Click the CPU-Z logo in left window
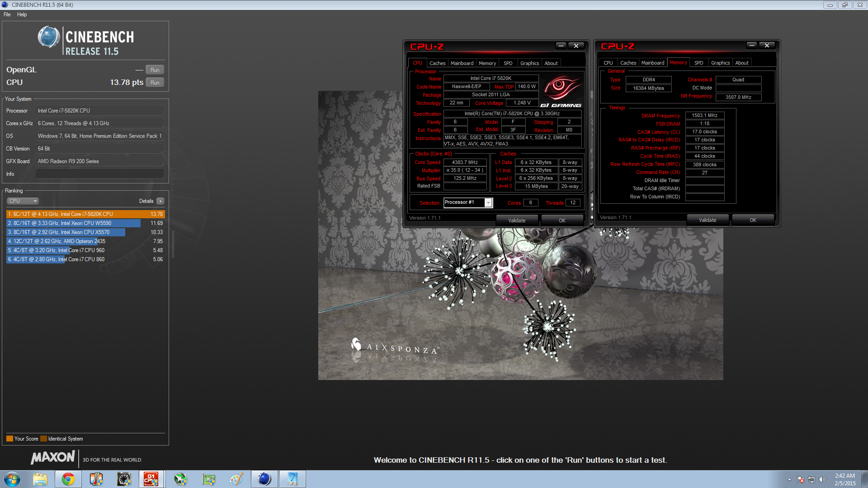This screenshot has height=488, width=868. [x=427, y=47]
